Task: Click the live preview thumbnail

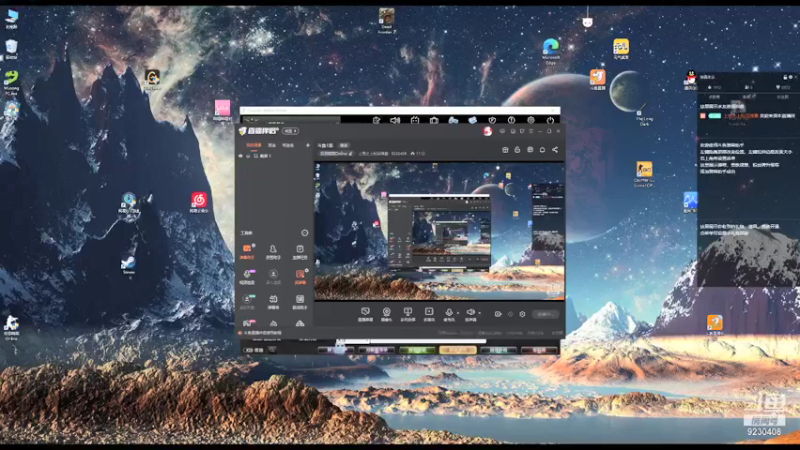Action: pos(439,231)
